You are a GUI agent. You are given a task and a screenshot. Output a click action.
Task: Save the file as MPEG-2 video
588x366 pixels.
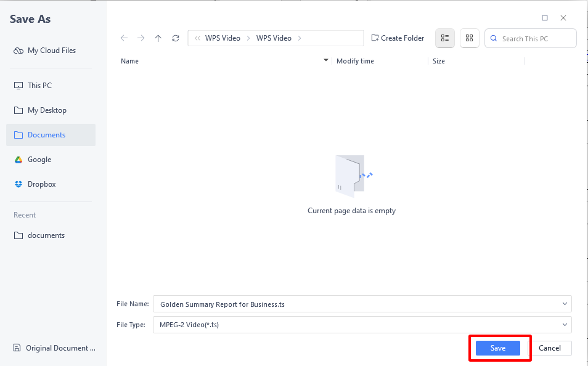tap(498, 348)
